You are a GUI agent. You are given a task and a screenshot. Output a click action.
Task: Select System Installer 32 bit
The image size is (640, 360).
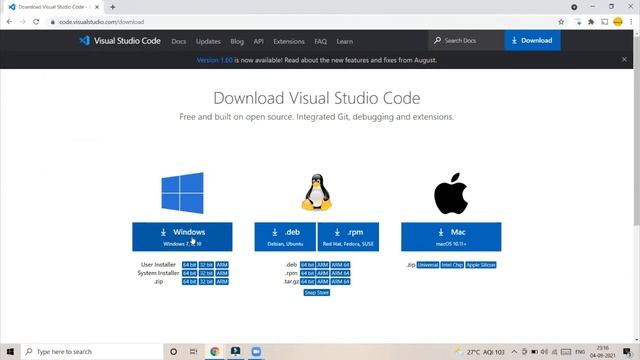pyautogui.click(x=206, y=273)
